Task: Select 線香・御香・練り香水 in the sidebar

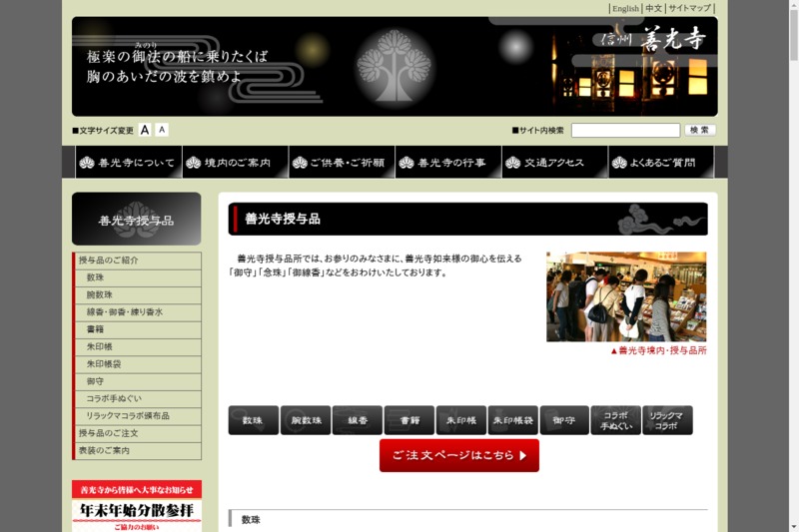Action: [x=125, y=312]
